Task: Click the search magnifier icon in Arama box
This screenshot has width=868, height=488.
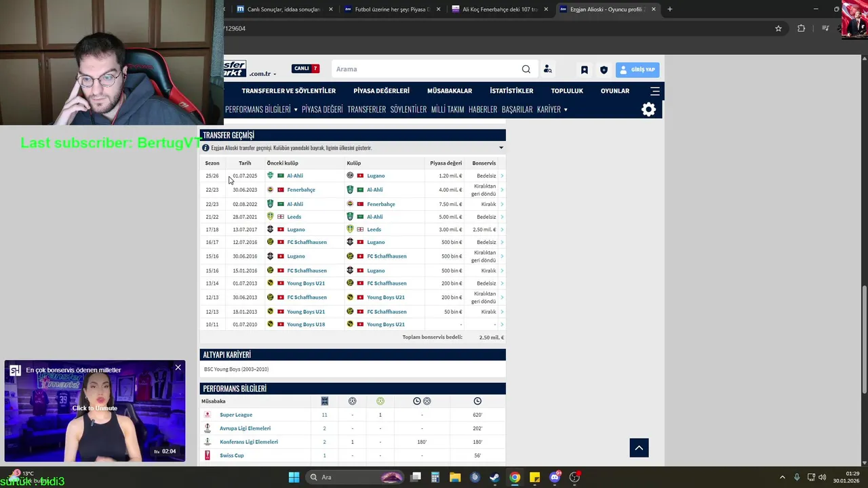Action: (x=526, y=69)
